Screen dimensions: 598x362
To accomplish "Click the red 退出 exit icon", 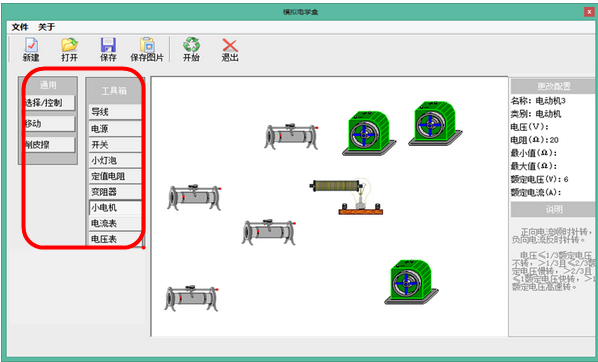I will pos(230,45).
